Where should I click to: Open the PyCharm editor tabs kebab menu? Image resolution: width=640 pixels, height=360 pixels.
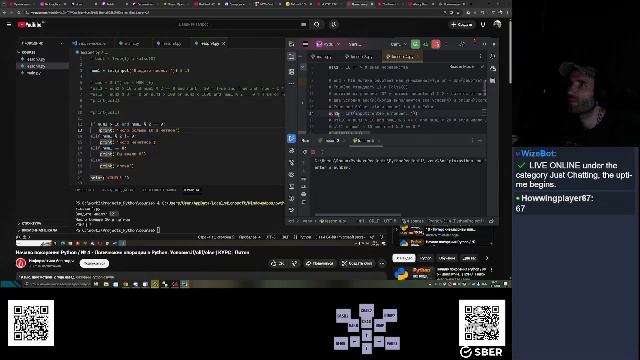click(480, 57)
